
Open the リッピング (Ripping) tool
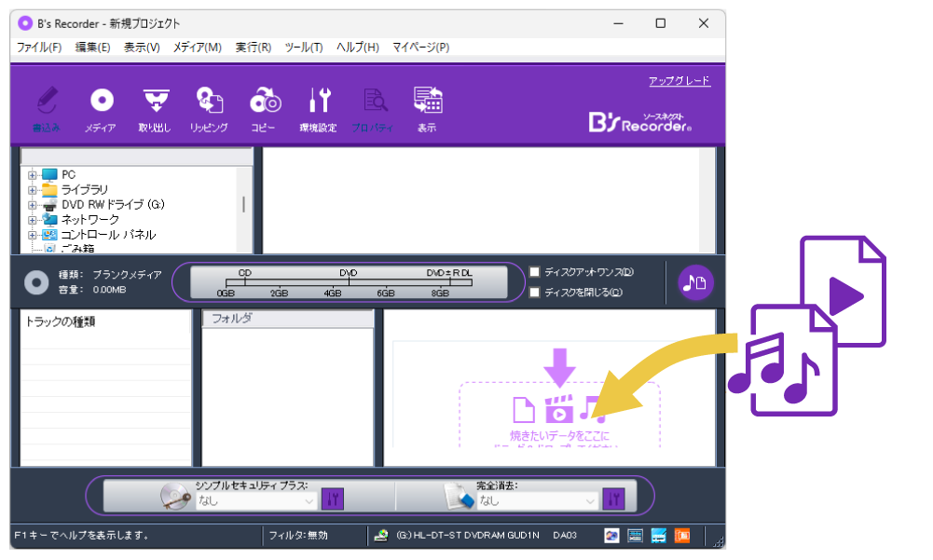(209, 108)
